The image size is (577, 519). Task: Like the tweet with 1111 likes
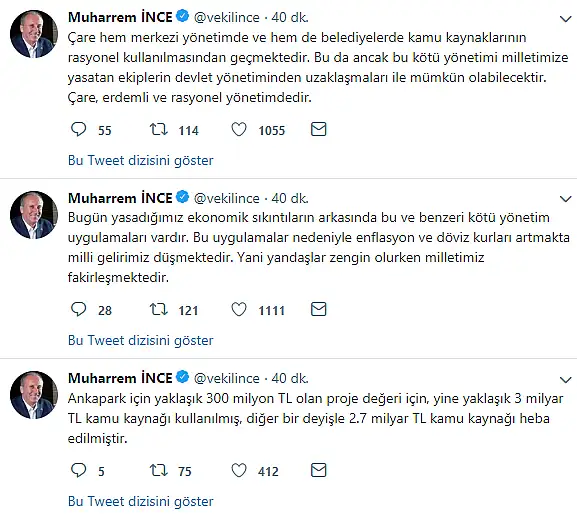click(x=239, y=310)
